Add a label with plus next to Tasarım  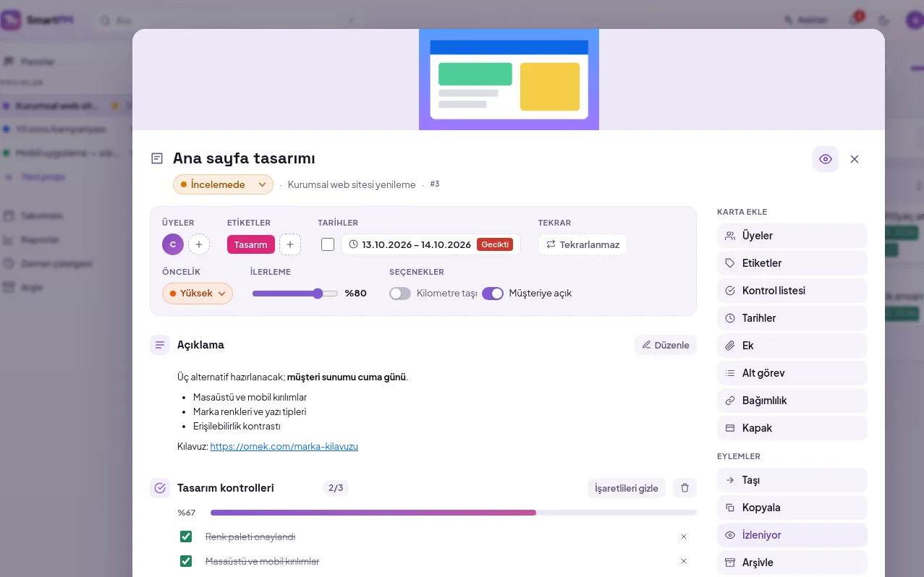[x=289, y=244]
